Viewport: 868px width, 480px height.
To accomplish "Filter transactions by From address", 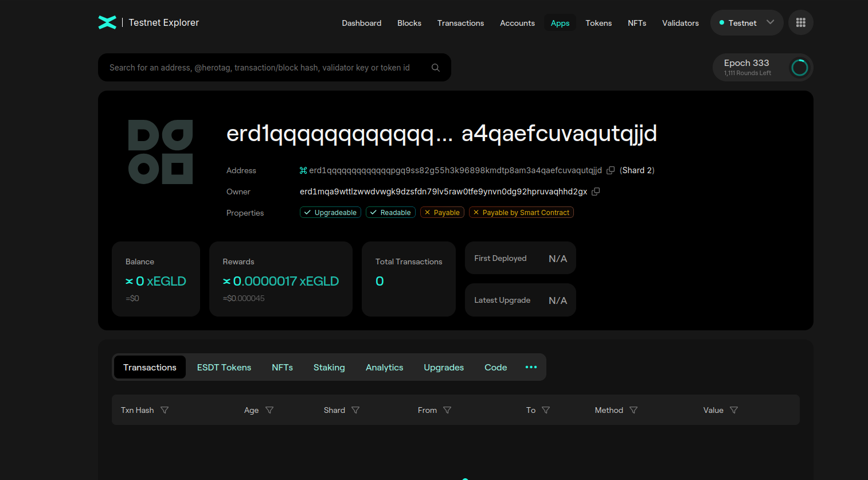I will tap(447, 410).
